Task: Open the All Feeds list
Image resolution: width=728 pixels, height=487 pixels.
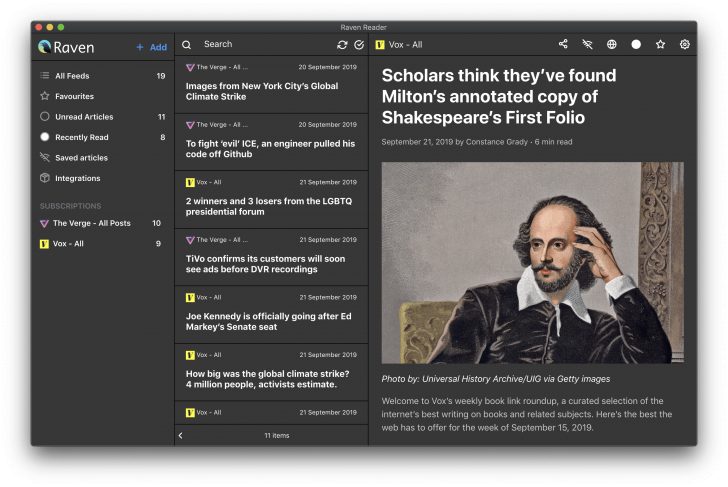Action: (x=102, y=76)
